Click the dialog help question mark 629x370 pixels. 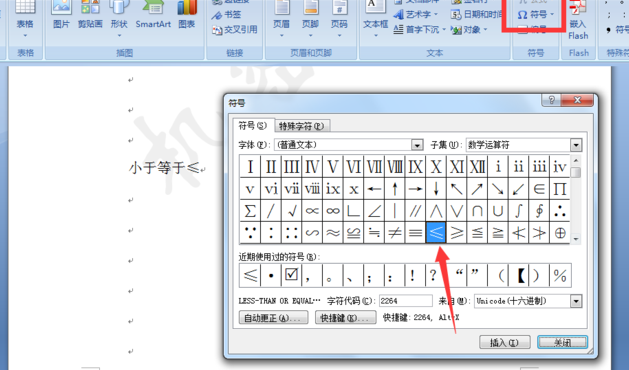coord(552,100)
